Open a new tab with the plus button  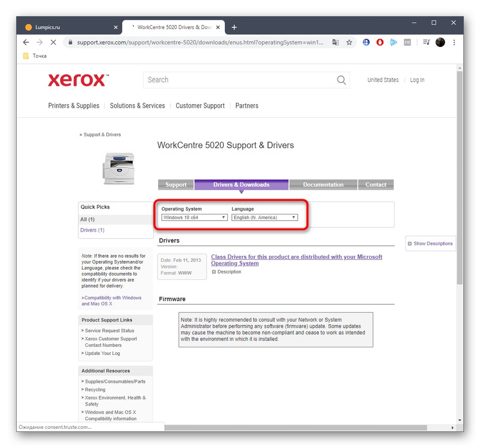[x=234, y=27]
